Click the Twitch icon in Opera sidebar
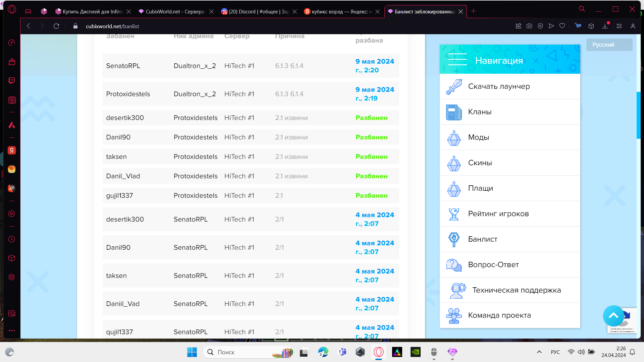 pyautogui.click(x=12, y=80)
